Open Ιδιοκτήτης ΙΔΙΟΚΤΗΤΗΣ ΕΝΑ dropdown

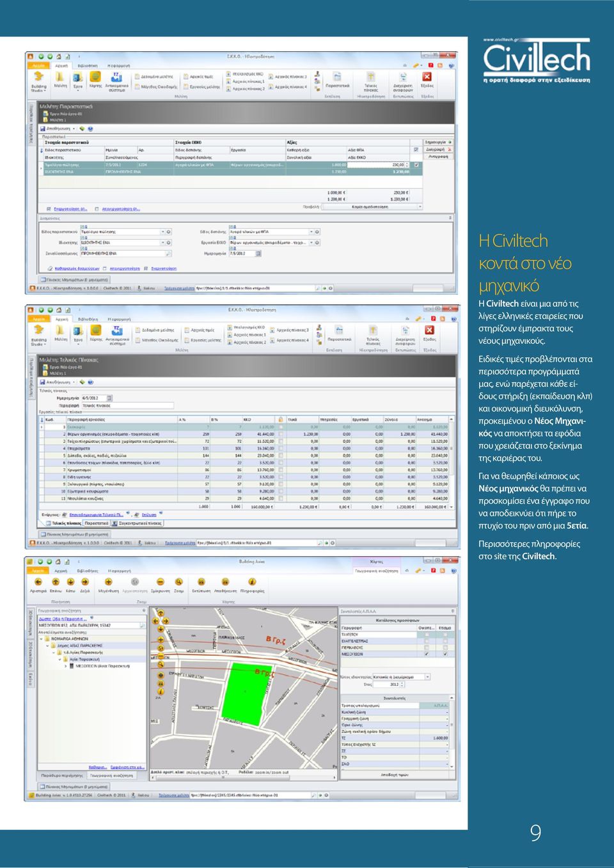163,242
